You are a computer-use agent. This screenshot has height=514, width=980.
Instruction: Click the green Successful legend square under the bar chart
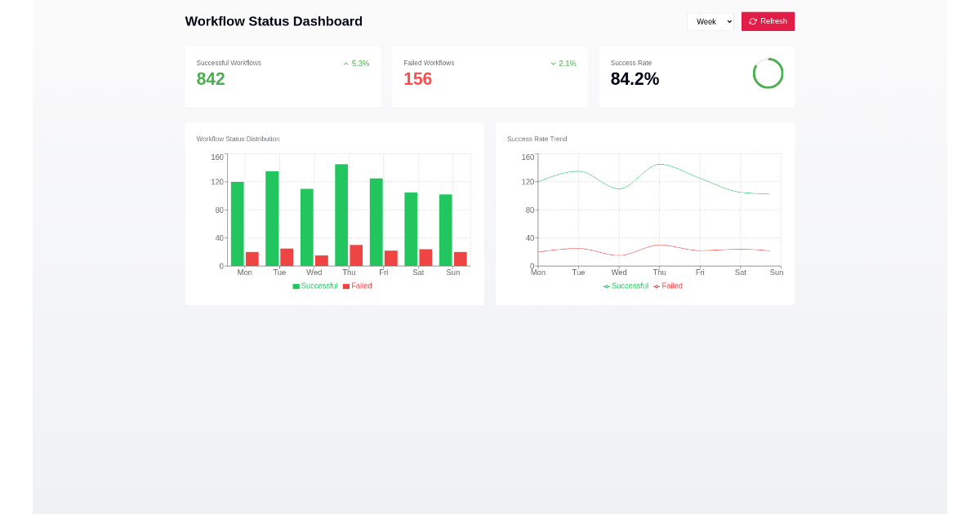(296, 286)
